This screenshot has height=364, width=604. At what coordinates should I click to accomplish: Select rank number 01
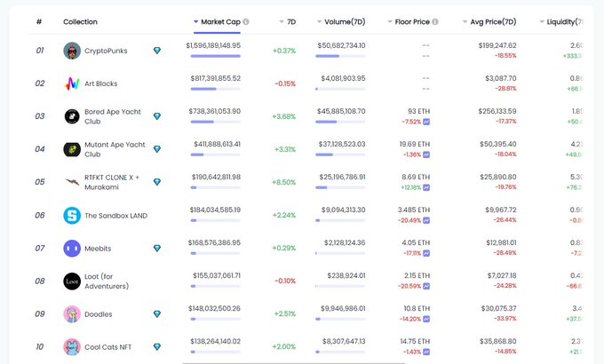pos(40,51)
